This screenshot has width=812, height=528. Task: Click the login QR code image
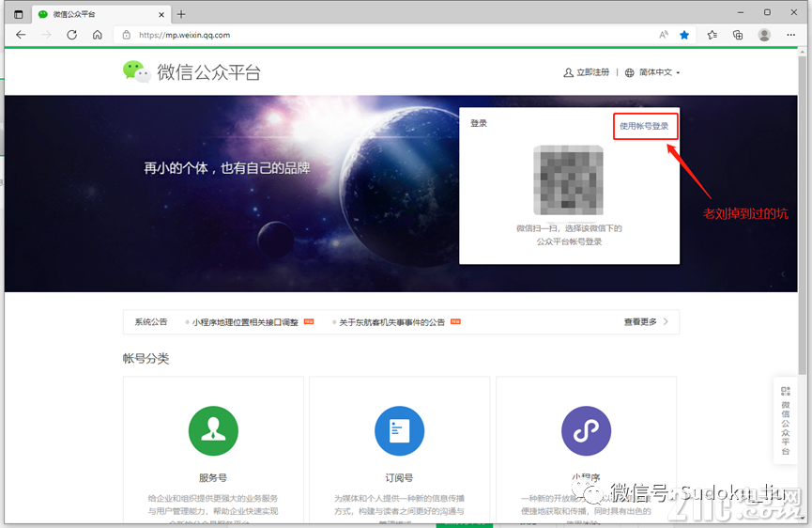click(568, 179)
